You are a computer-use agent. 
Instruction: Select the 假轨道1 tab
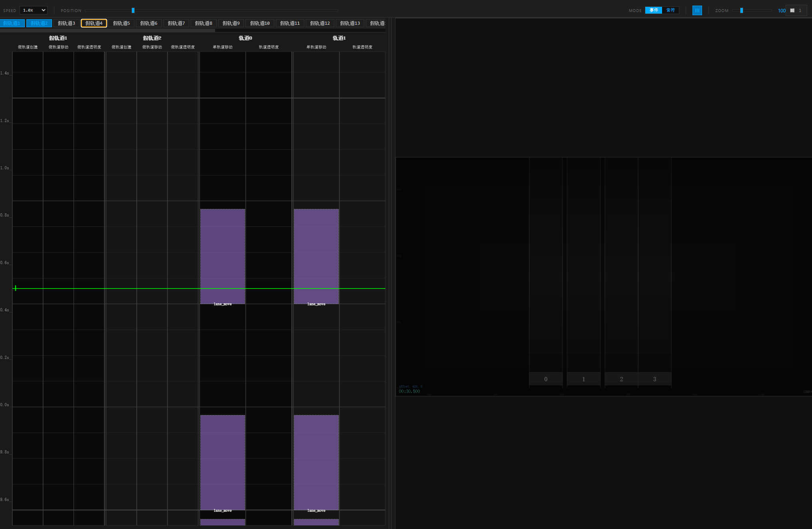pos(12,23)
